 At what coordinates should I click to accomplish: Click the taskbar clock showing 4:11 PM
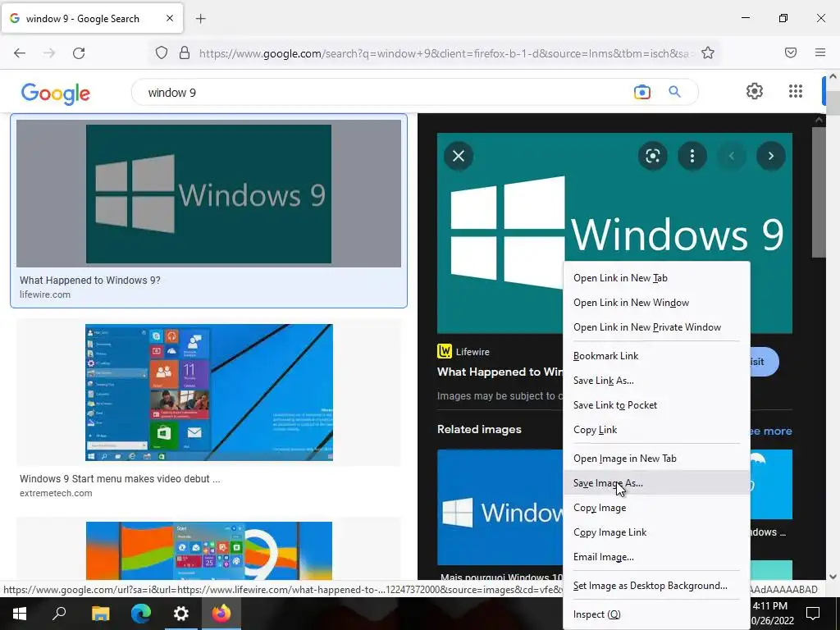(769, 606)
